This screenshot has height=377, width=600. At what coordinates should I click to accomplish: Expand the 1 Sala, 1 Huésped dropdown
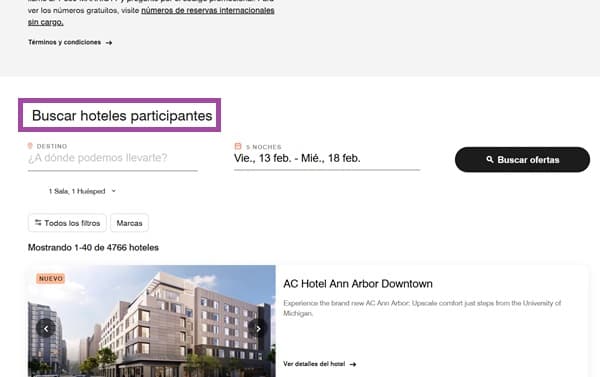click(82, 191)
